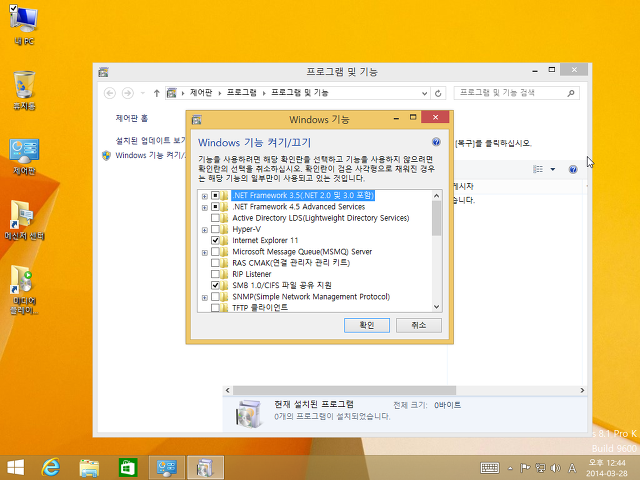Open the view options dropdown arrow
Image resolution: width=640 pixels, height=480 pixels.
553,169
